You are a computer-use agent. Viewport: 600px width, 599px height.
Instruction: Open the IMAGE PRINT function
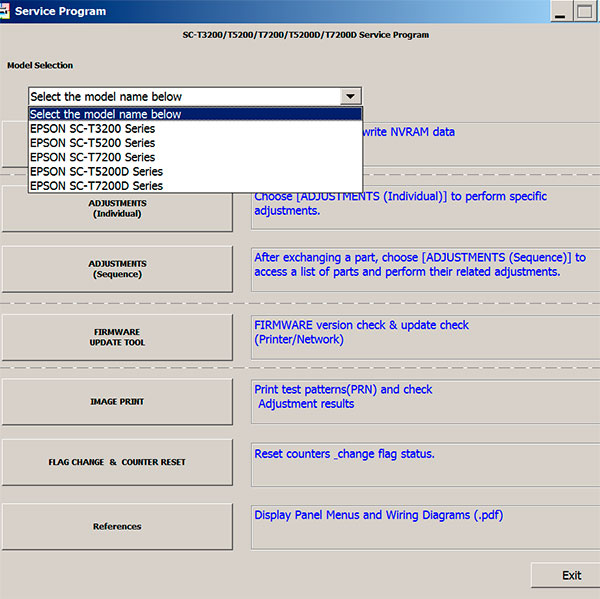(117, 402)
